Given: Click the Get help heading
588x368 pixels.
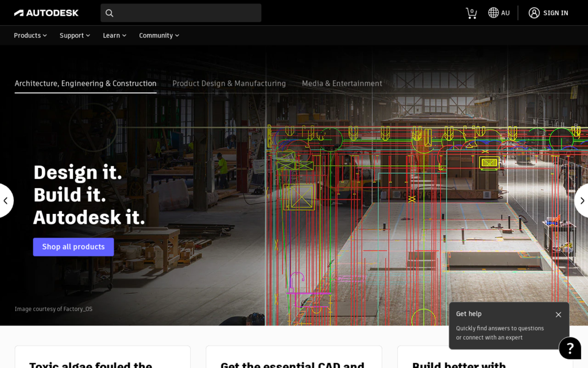Looking at the screenshot, I should click(x=469, y=313).
